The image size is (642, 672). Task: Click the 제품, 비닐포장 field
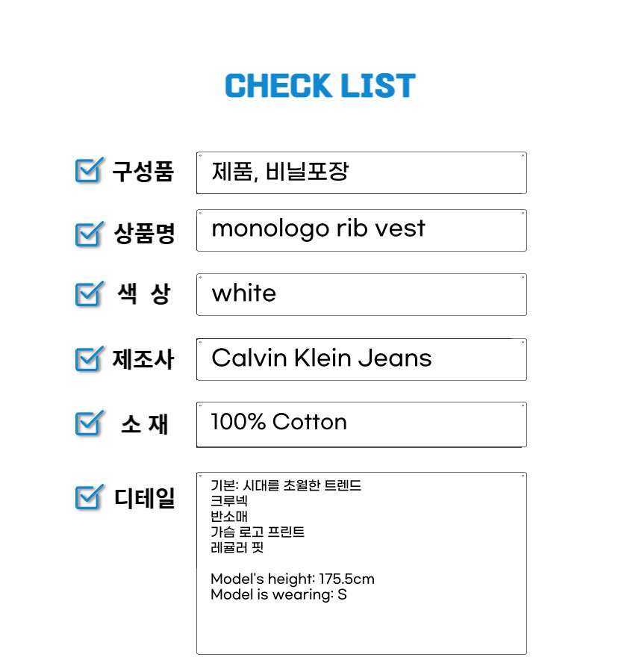point(361,172)
